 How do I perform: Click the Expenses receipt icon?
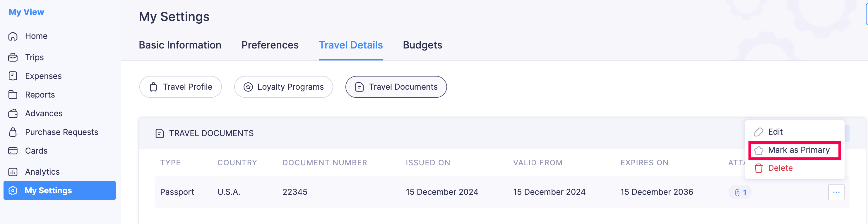pos(13,76)
